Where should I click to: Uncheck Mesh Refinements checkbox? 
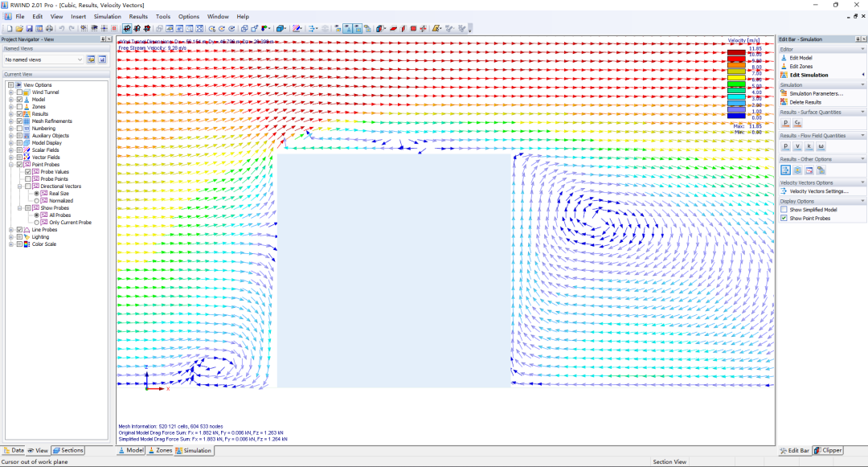tap(19, 121)
